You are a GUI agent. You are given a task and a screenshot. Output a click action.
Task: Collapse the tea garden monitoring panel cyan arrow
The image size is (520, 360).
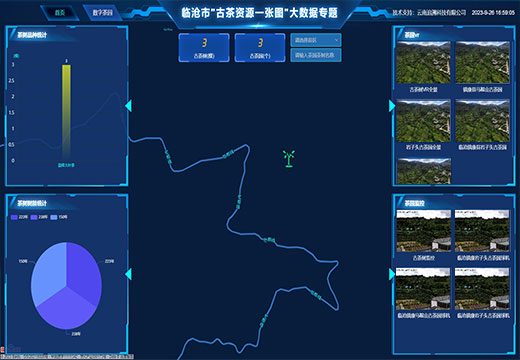[392, 274]
